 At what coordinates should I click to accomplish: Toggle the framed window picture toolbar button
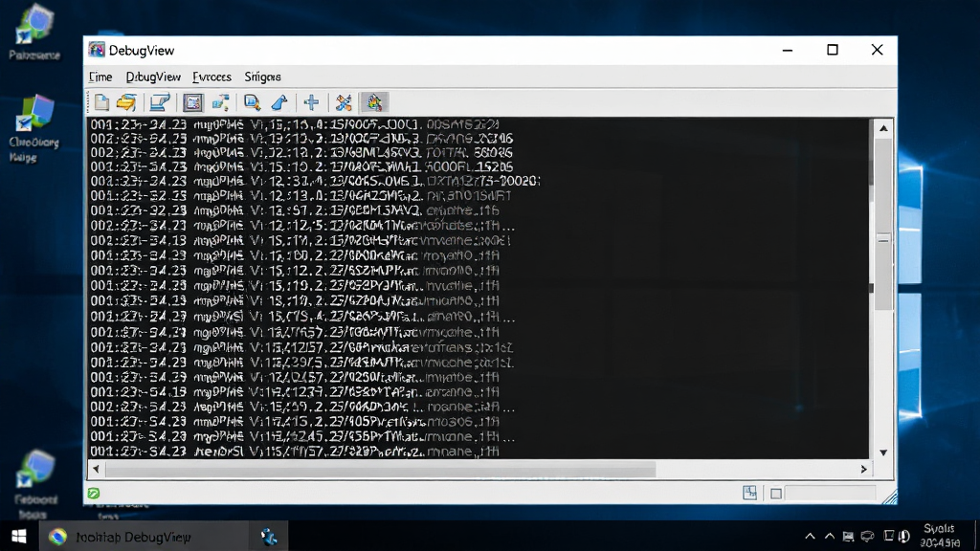pyautogui.click(x=193, y=102)
